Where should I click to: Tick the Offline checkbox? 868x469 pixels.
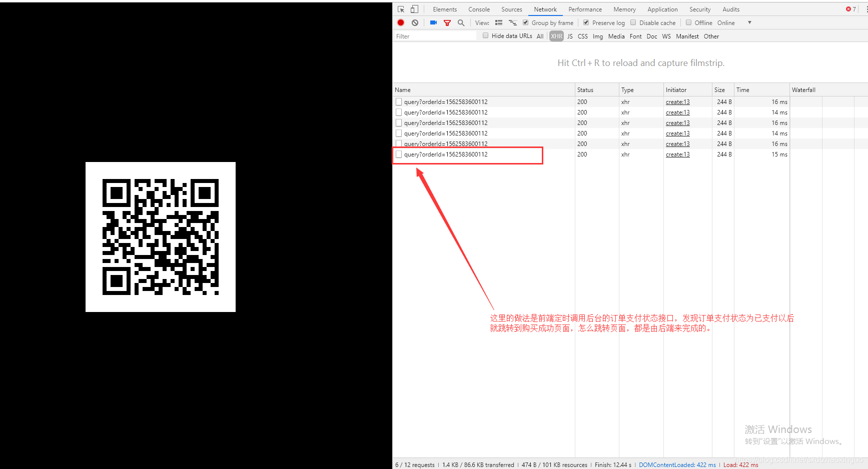689,22
